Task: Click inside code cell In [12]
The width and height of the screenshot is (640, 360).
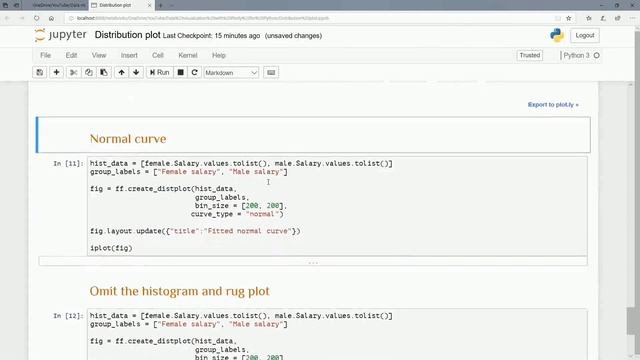Action: [337, 335]
